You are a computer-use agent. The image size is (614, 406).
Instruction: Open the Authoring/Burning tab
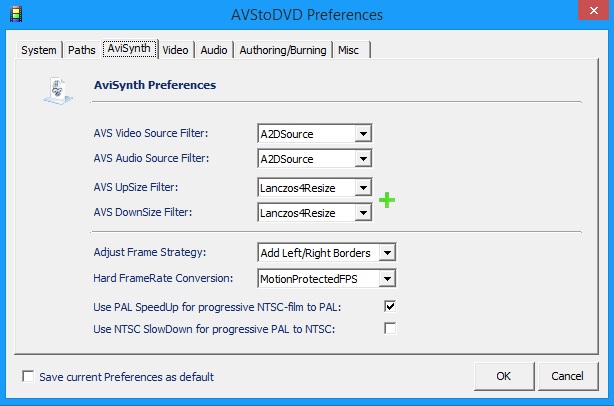(283, 50)
